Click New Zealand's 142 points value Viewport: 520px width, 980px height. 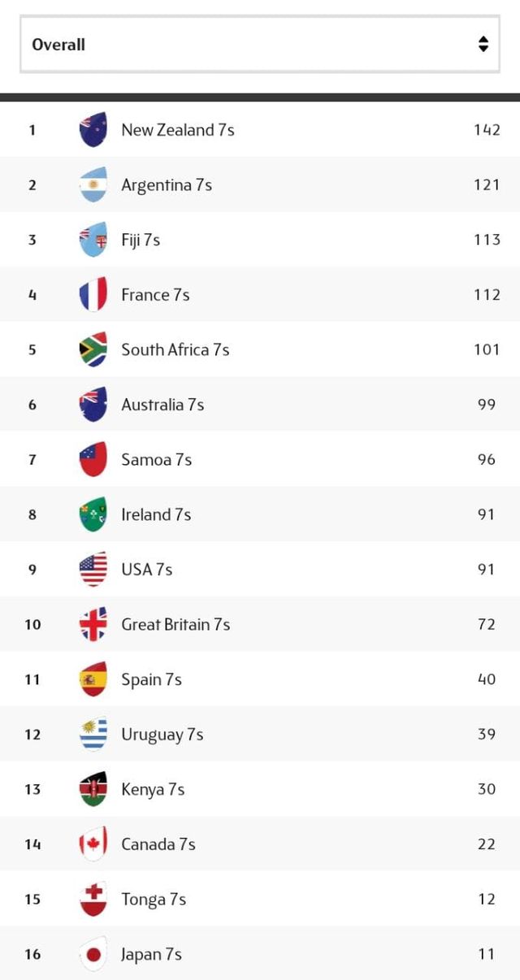click(487, 130)
